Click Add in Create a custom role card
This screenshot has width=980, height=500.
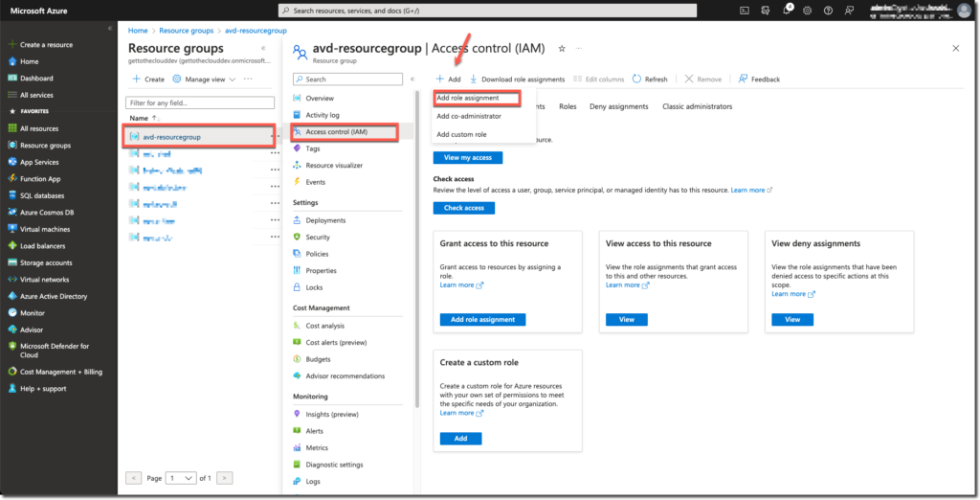tap(460, 439)
